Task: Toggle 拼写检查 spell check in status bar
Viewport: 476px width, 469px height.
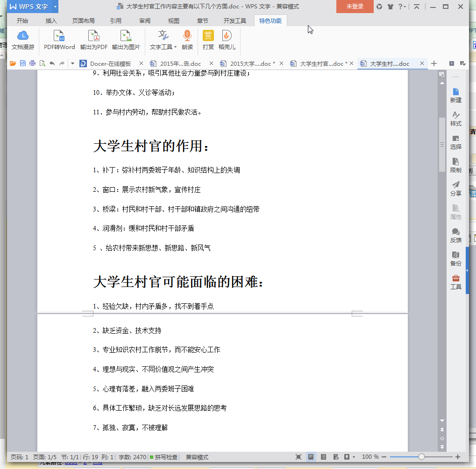Action: pyautogui.click(x=163, y=457)
